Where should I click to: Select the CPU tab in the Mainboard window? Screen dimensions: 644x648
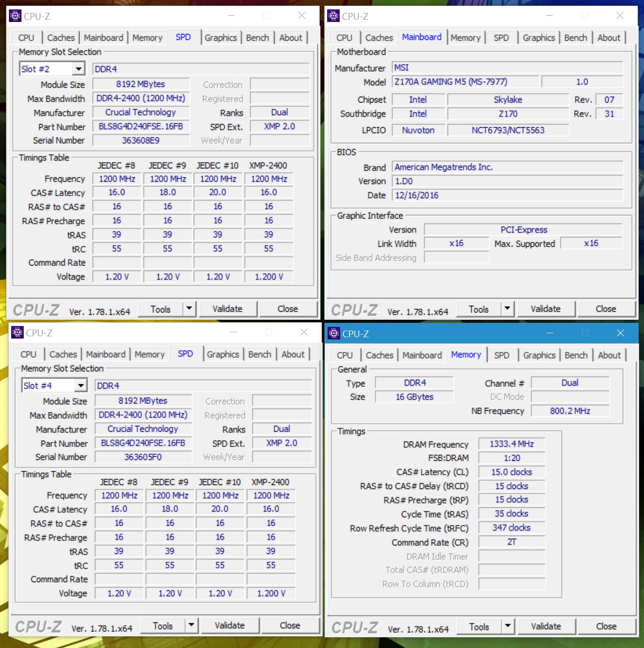pos(344,38)
